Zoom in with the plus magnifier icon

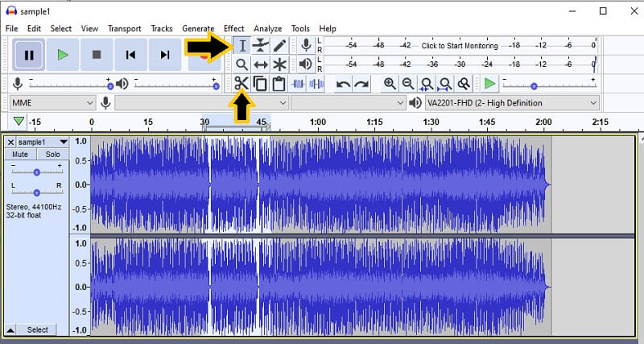click(390, 84)
